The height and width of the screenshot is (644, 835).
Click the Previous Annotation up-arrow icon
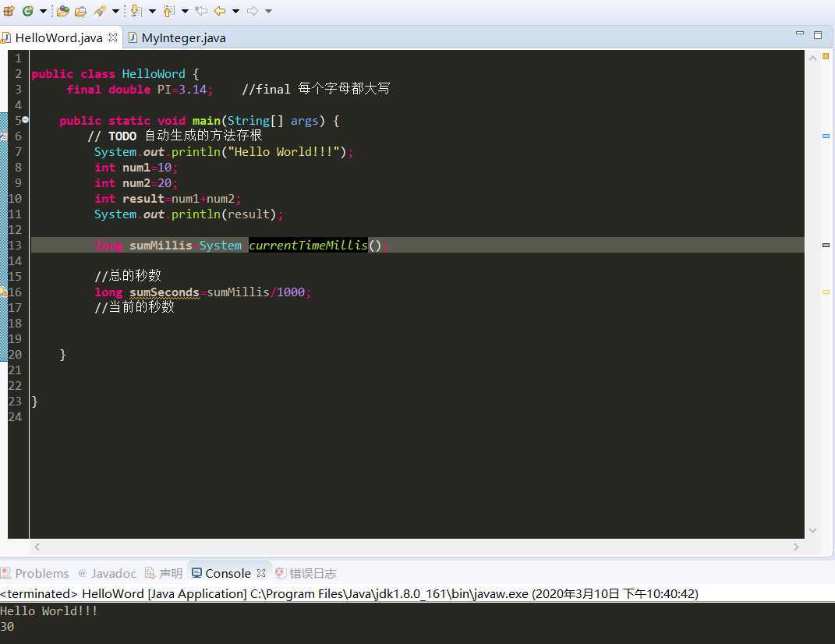[x=169, y=11]
